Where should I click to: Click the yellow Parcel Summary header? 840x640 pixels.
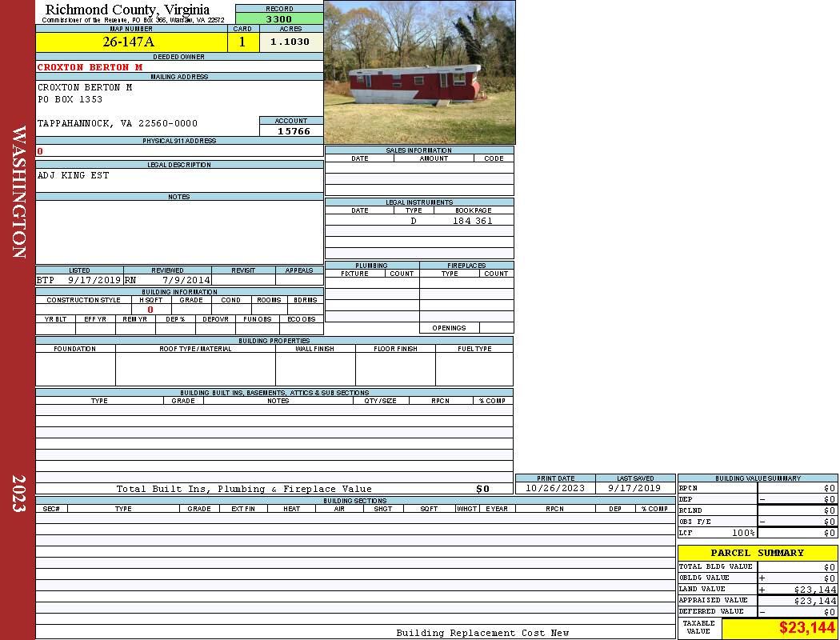[757, 553]
